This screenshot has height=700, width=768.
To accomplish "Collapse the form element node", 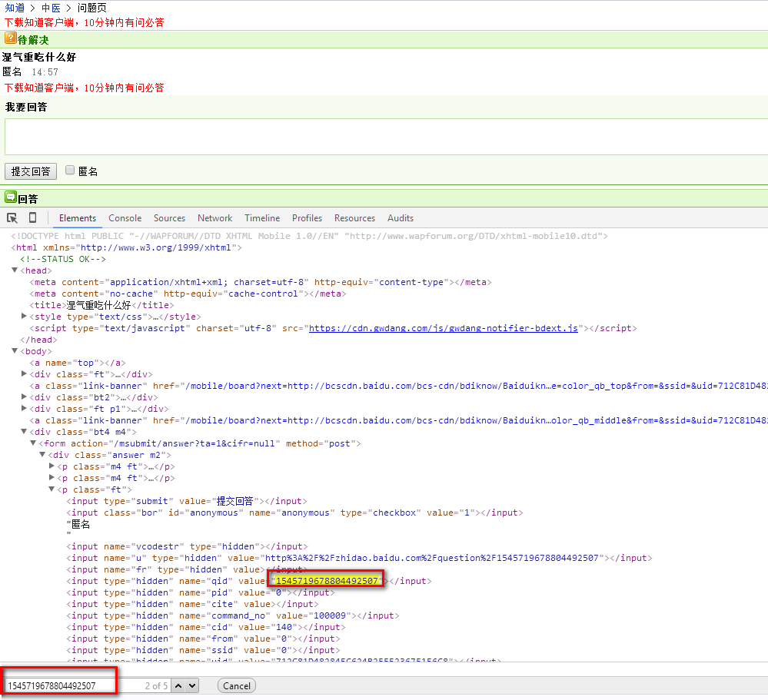I will pos(33,443).
